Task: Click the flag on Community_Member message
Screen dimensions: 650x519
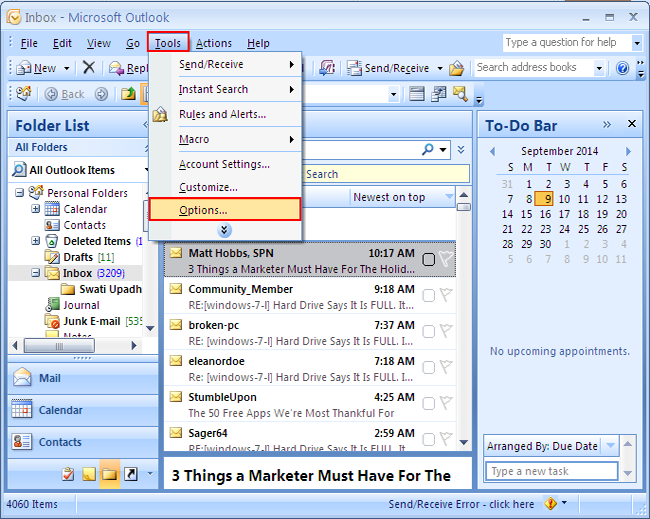Action: [x=446, y=295]
